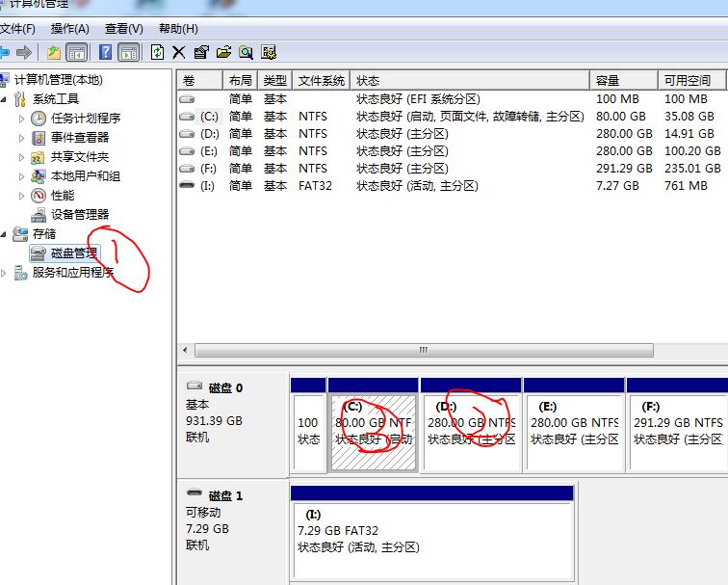Select the 任务计划程序 clock icon
This screenshot has width=728, height=585.
39,119
